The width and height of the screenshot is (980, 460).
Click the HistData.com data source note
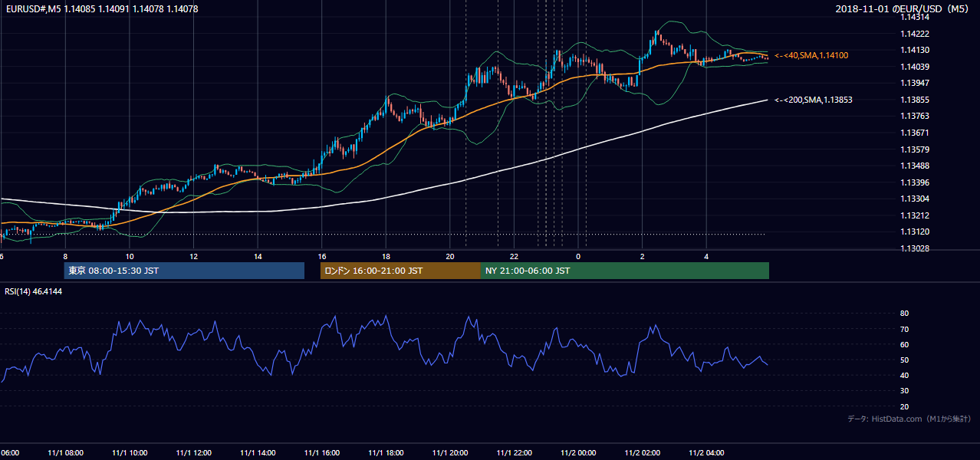click(x=909, y=419)
